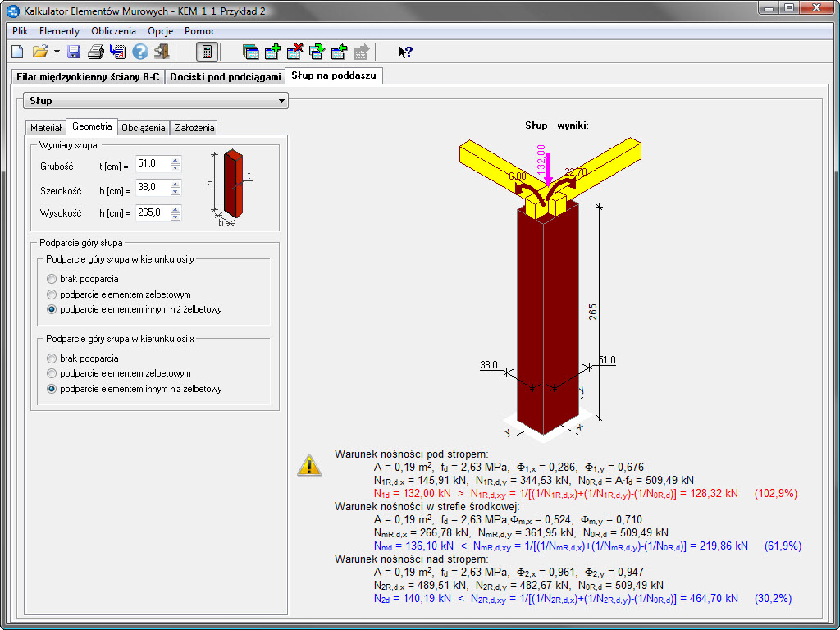The image size is (840, 630).
Task: Click the delete element red X icon
Action: click(x=294, y=52)
